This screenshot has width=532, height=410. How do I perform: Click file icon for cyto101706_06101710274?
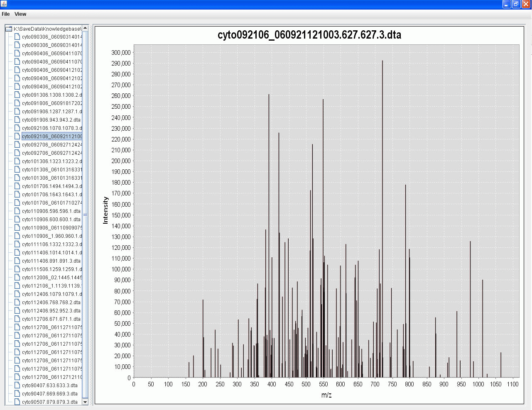pyautogui.click(x=17, y=203)
